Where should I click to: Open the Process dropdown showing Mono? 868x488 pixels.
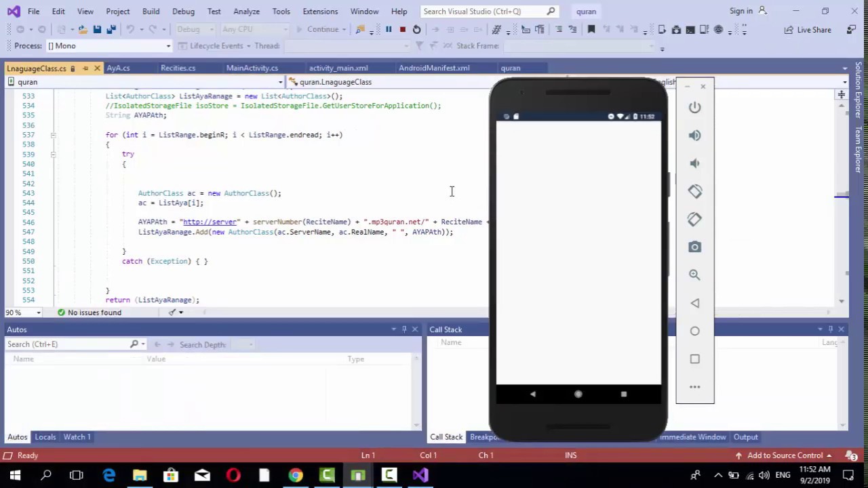pyautogui.click(x=108, y=45)
